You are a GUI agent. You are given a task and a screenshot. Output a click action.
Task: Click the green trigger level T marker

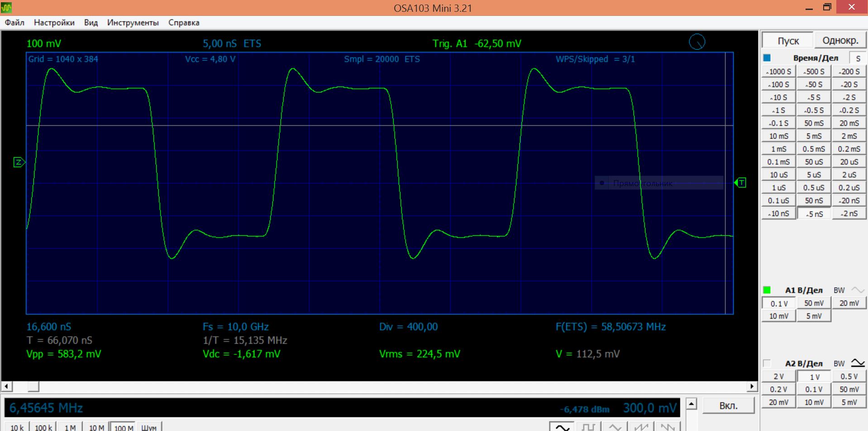point(740,183)
